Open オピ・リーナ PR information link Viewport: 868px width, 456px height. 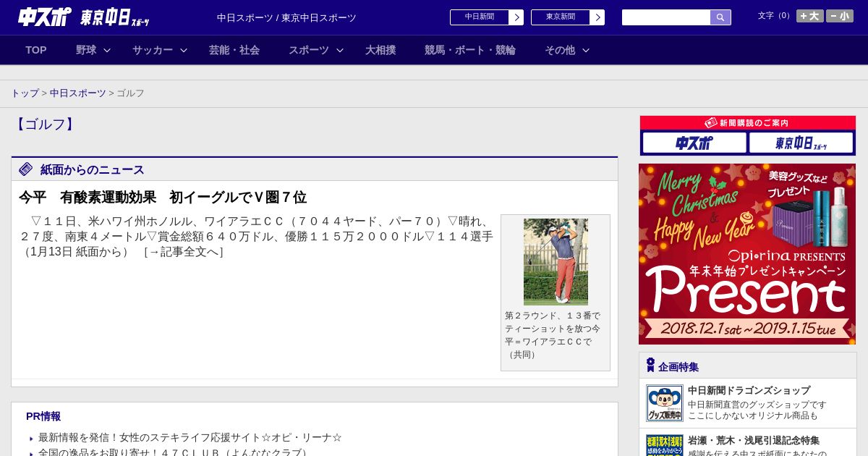pos(190,438)
